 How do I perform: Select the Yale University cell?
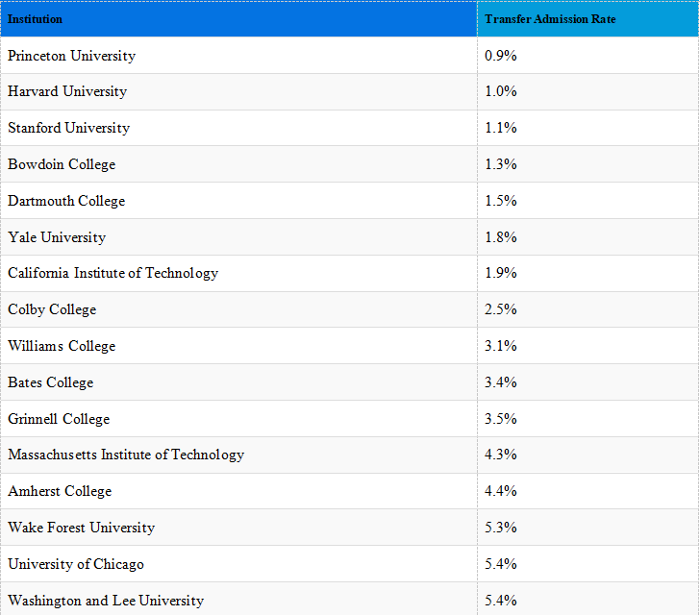click(x=57, y=237)
